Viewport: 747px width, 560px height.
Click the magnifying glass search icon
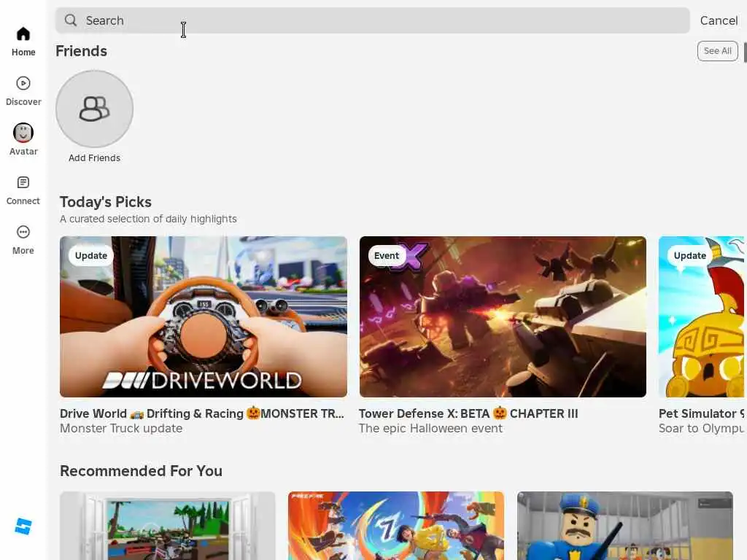click(x=71, y=20)
